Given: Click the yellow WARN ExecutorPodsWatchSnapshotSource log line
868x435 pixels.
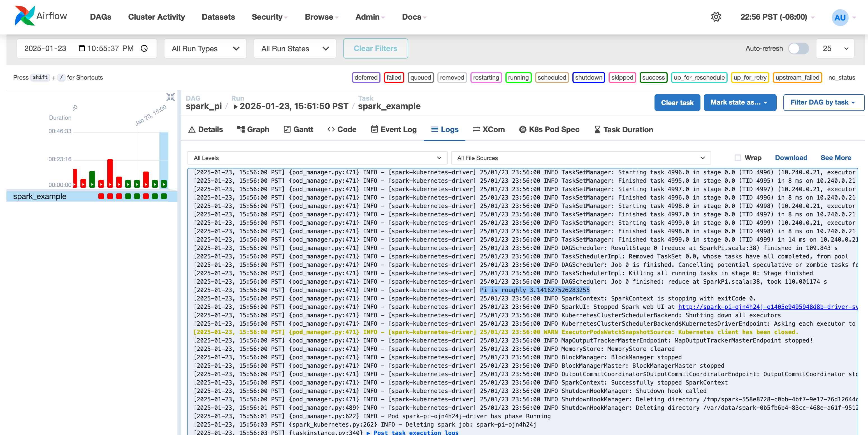Looking at the screenshot, I should [x=496, y=332].
